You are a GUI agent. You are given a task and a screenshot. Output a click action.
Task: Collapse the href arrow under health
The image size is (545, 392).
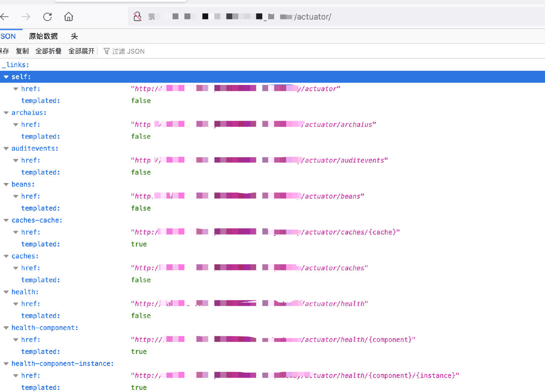pos(16,304)
